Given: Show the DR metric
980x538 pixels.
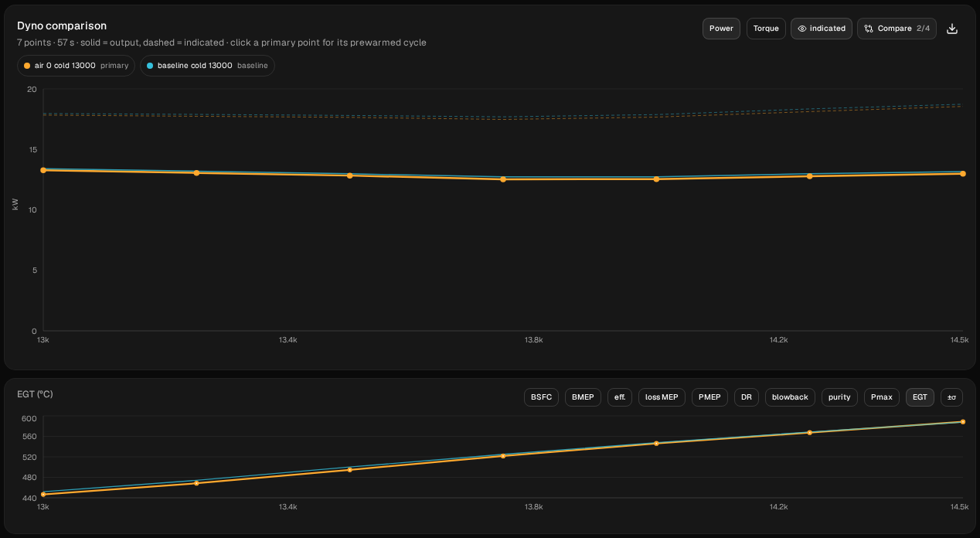Looking at the screenshot, I should click(x=746, y=397).
